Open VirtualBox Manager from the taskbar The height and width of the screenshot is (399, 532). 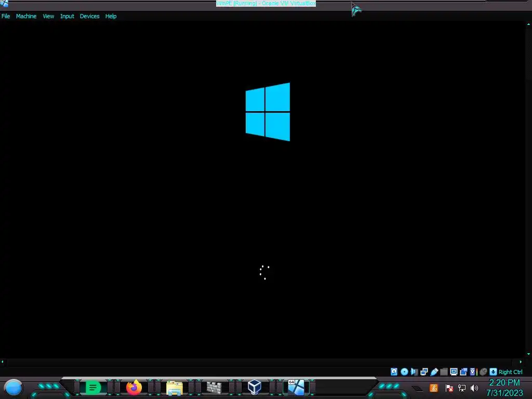[x=255, y=388]
